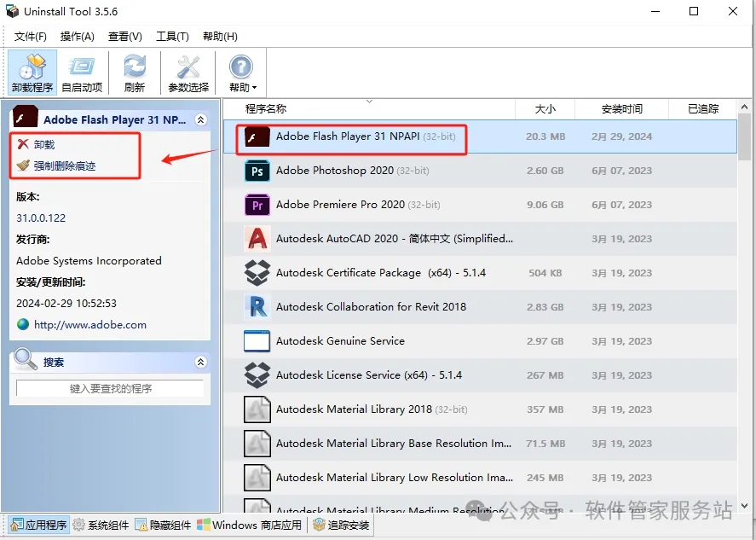This screenshot has height=540, width=756.
Task: Select Material Library Base Resolution row
Action: (x=480, y=444)
